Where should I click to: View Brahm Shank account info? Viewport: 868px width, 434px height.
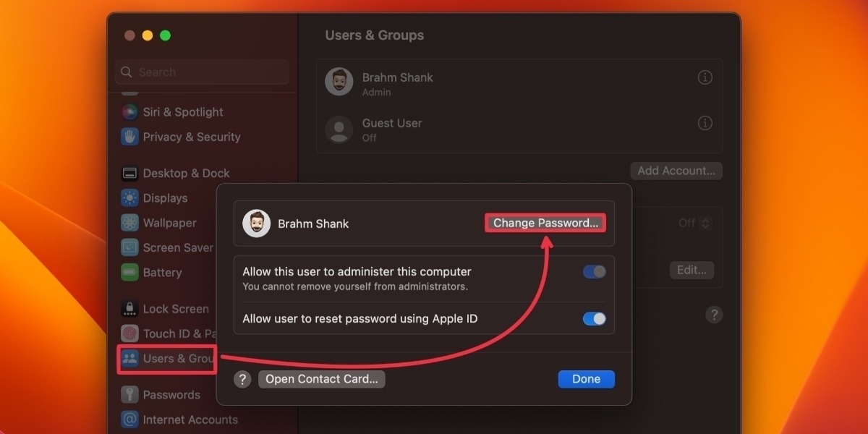tap(705, 77)
